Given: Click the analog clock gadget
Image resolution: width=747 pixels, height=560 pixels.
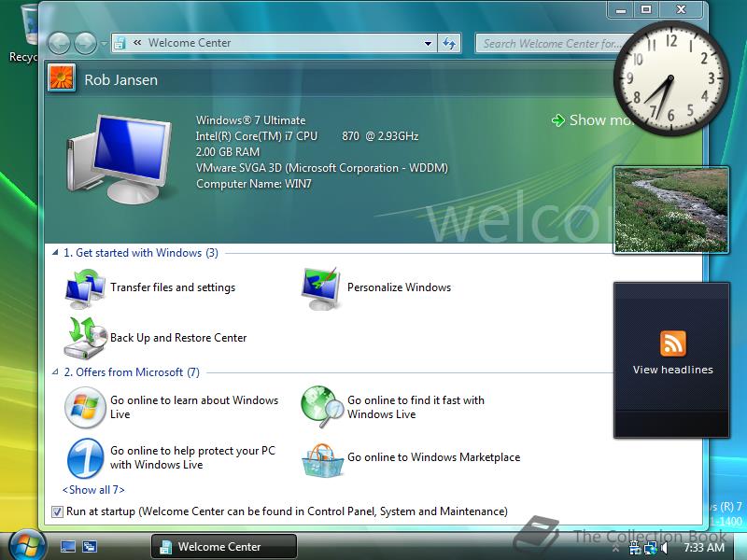Looking at the screenshot, I should [670, 78].
